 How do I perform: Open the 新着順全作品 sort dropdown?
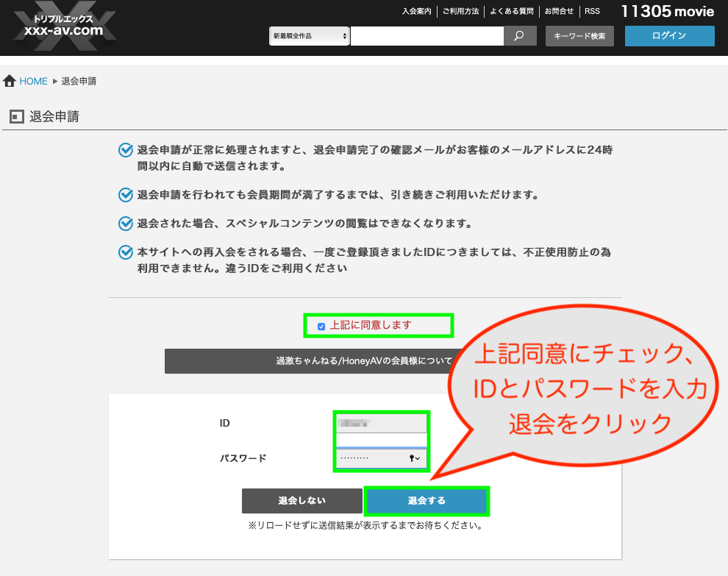[309, 36]
